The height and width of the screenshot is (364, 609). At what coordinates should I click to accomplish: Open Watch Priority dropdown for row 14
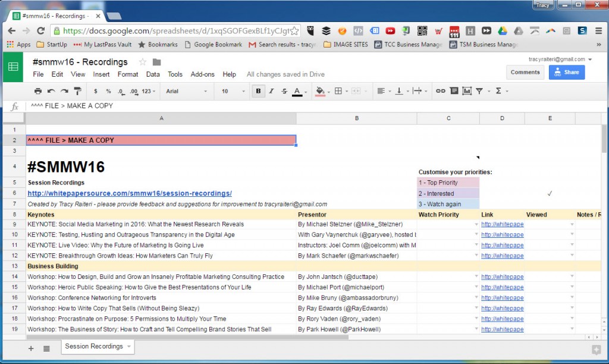click(x=476, y=276)
